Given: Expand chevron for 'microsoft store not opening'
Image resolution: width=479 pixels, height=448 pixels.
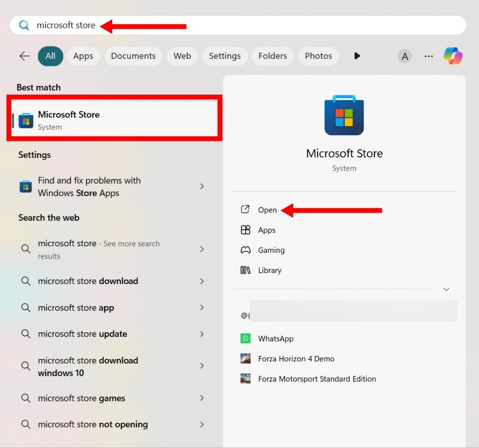Looking at the screenshot, I should pyautogui.click(x=202, y=425).
